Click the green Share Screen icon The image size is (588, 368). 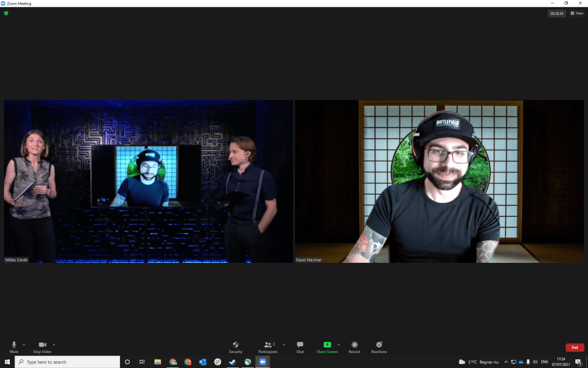327,345
